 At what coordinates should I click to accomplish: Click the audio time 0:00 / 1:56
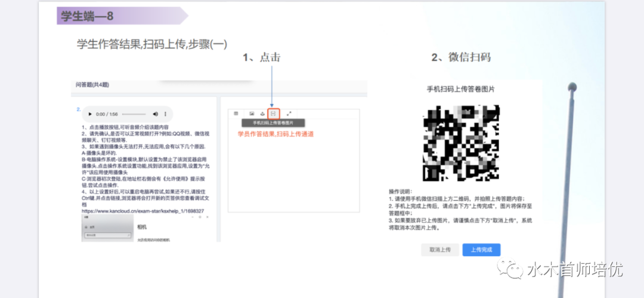[x=107, y=114]
